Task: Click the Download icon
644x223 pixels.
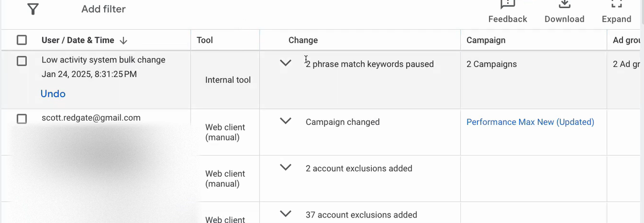Action: click(x=565, y=5)
